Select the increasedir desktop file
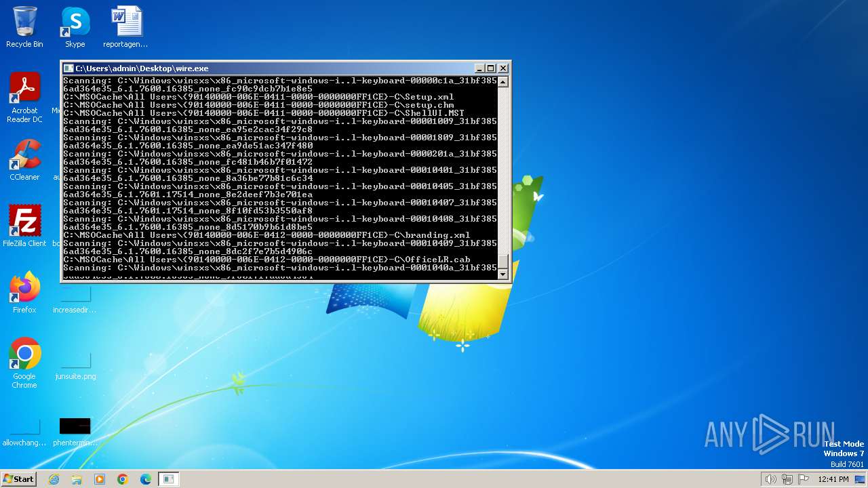 point(75,300)
